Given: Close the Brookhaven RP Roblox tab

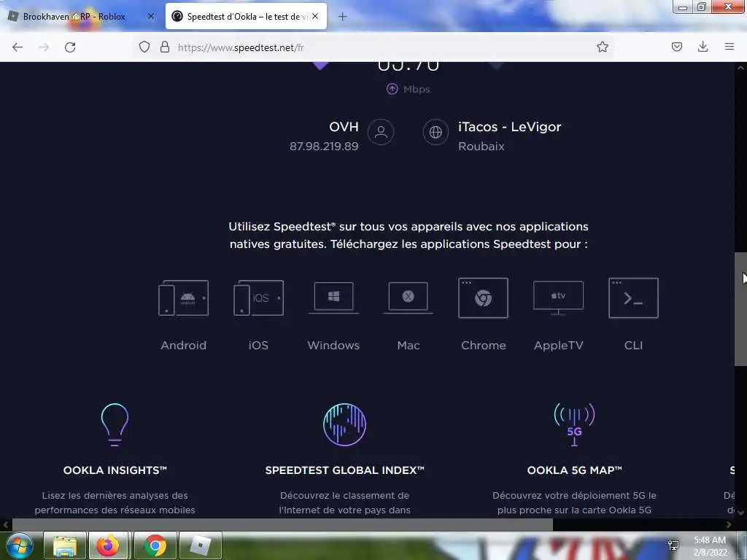Looking at the screenshot, I should [150, 16].
